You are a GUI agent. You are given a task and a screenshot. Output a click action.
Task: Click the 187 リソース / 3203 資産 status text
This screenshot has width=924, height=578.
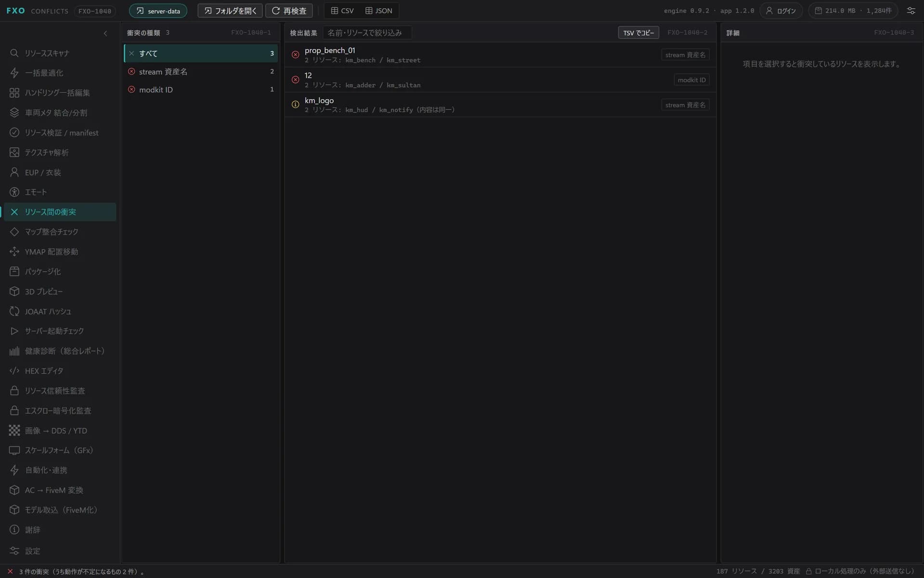click(758, 571)
